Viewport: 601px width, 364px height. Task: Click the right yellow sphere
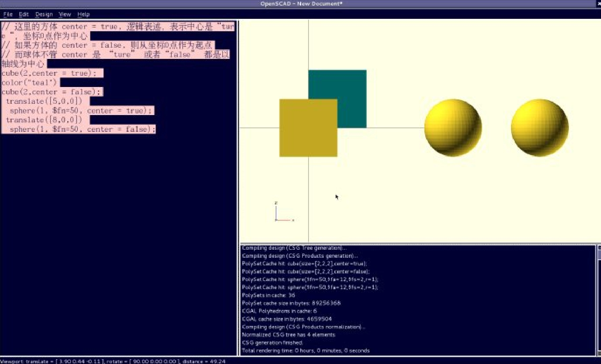[x=540, y=127]
